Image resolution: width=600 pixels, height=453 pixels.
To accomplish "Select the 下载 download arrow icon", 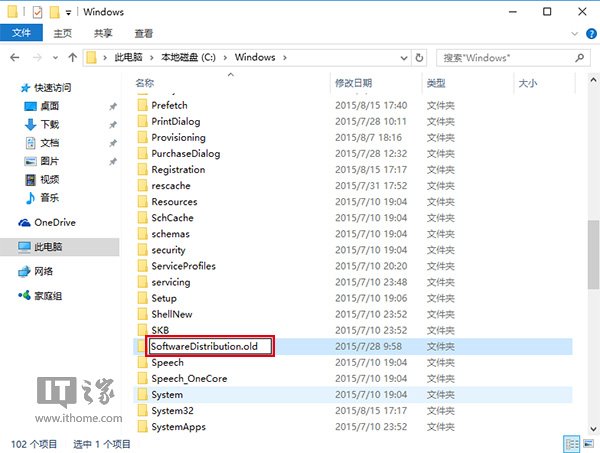I will [x=31, y=124].
